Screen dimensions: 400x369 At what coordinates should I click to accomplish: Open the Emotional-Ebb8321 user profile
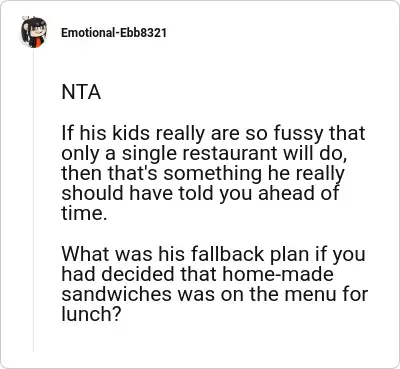[114, 33]
